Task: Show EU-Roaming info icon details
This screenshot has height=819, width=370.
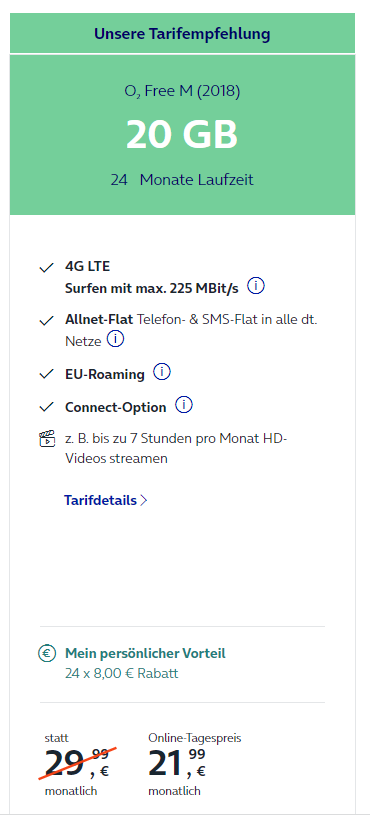Action: point(162,372)
